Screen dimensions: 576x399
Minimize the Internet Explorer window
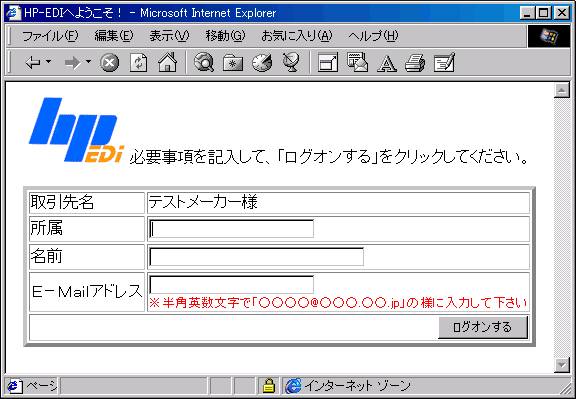coord(528,13)
